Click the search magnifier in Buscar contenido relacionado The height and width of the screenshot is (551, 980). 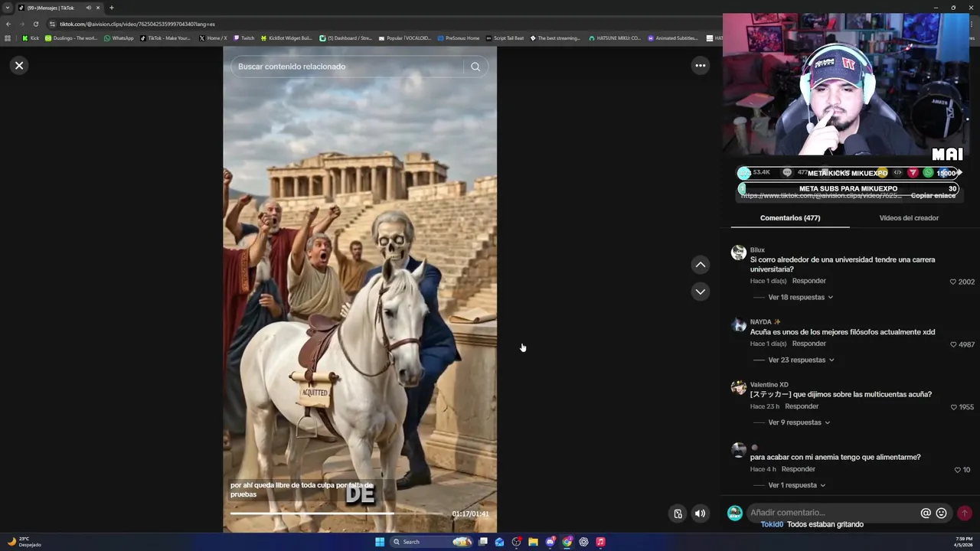click(x=475, y=67)
